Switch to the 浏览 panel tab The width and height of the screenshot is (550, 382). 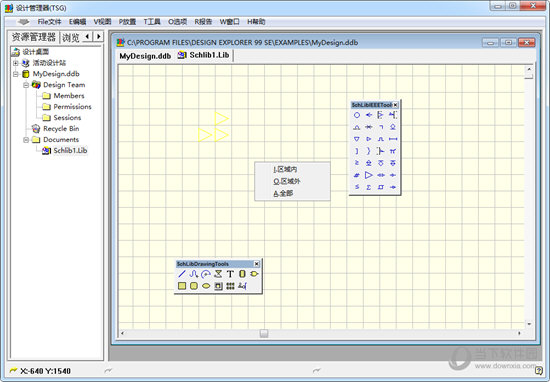(x=71, y=37)
